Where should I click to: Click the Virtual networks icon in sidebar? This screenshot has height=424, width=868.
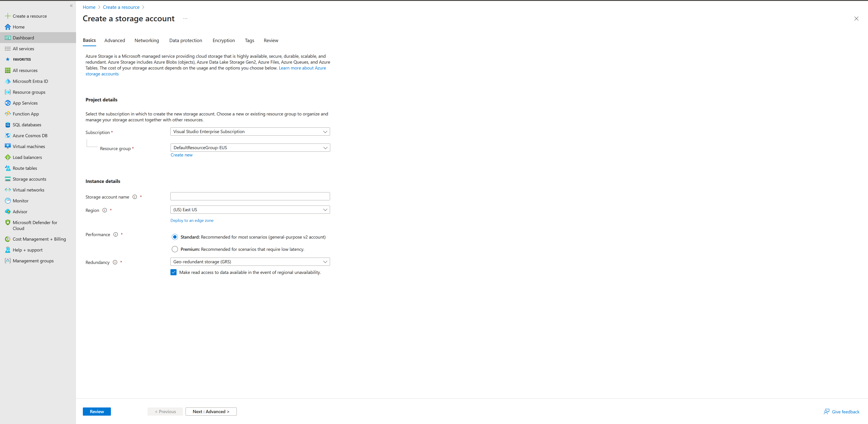(x=8, y=190)
